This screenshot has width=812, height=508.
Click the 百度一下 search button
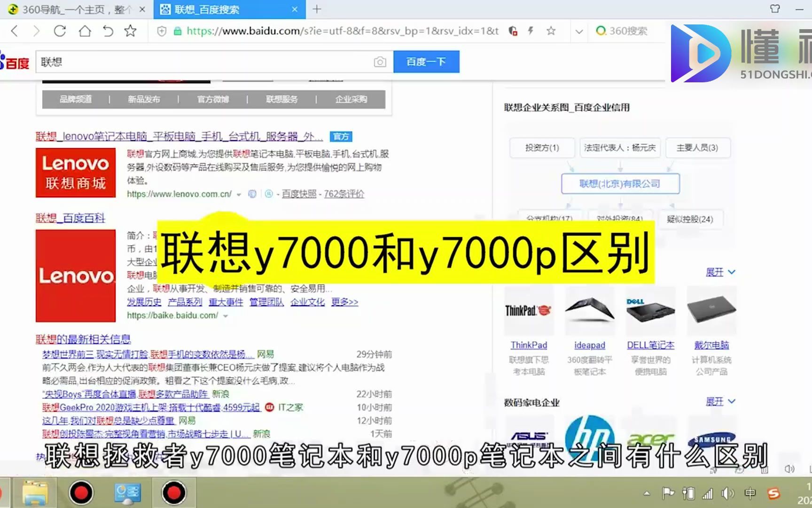click(x=426, y=62)
